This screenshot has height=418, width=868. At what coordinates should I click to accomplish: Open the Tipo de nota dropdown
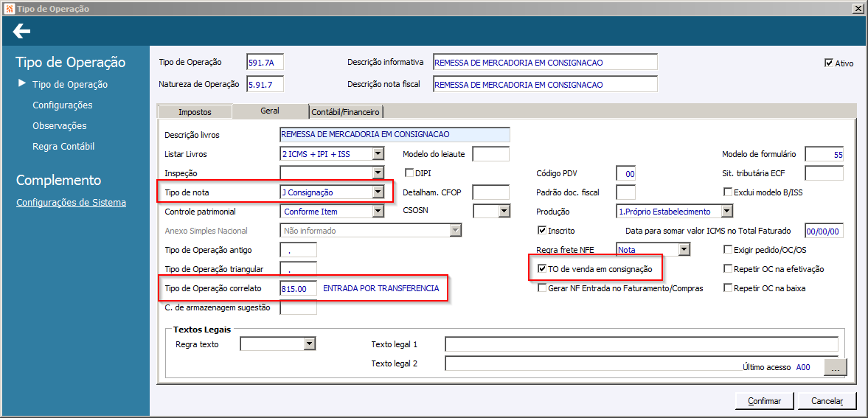click(378, 192)
